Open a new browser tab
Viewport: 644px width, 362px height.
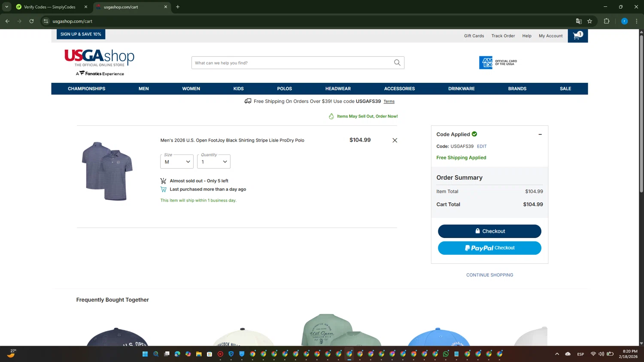(178, 7)
